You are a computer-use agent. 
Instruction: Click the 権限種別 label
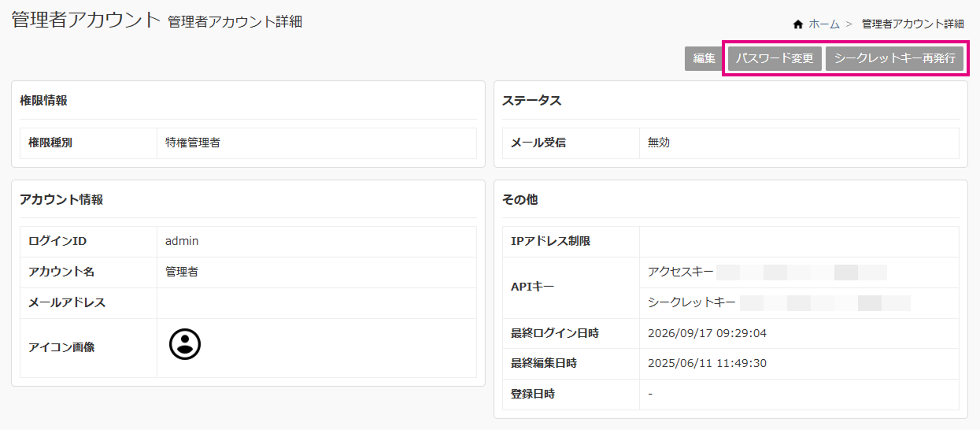(x=50, y=143)
